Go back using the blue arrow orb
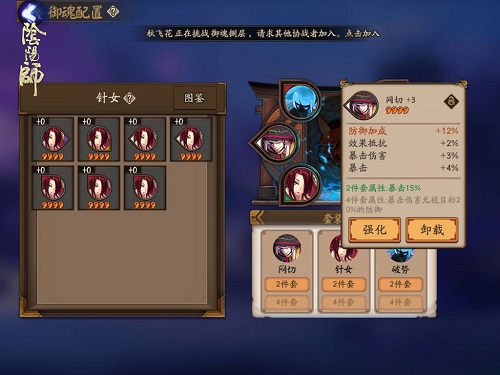The width and height of the screenshot is (500, 375). pyautogui.click(x=31, y=12)
